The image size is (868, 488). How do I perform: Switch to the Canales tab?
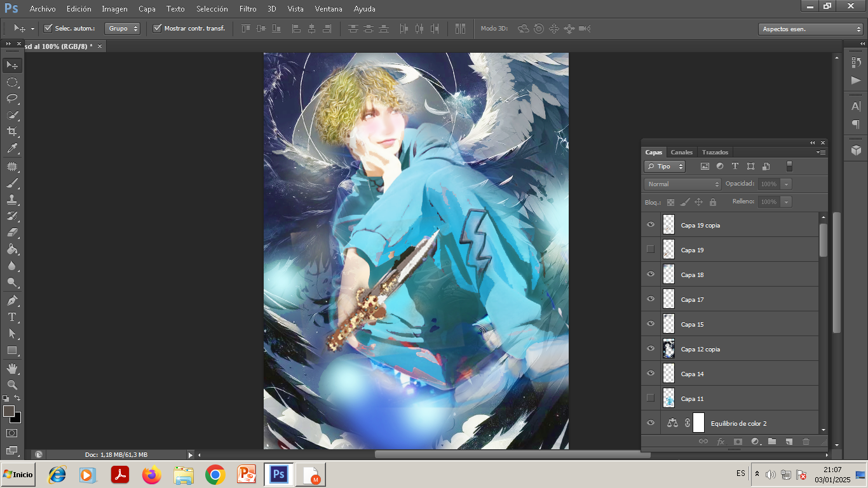tap(682, 152)
